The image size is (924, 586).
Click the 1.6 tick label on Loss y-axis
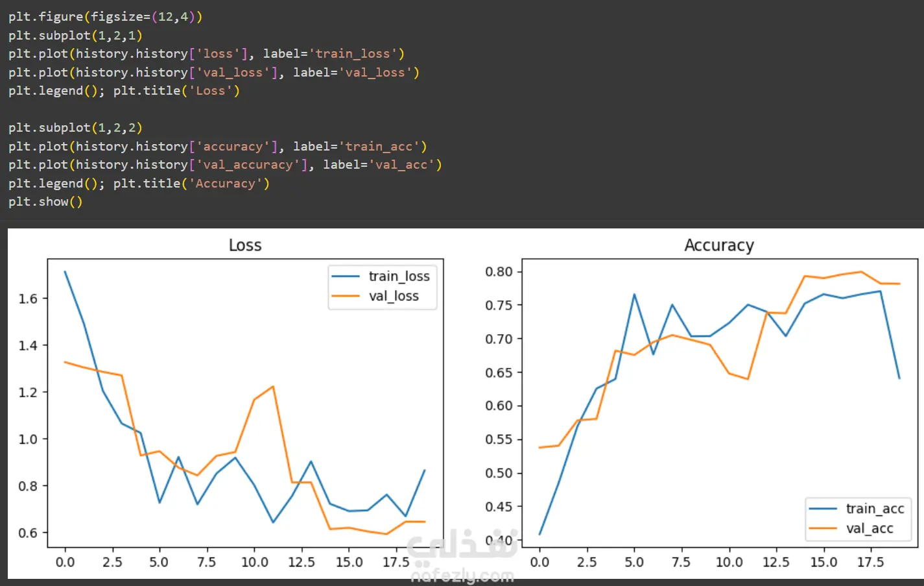coord(28,299)
